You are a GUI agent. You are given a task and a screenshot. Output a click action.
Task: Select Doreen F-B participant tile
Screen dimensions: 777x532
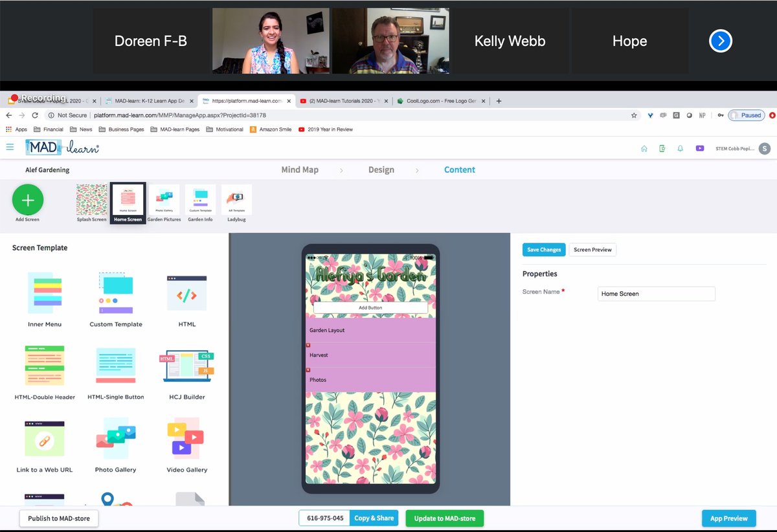point(151,41)
